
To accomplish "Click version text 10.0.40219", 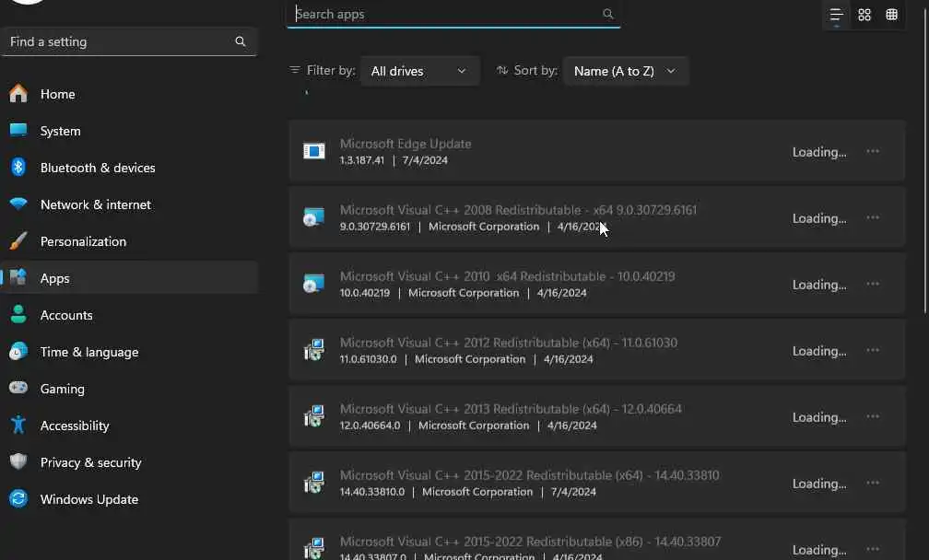I will (x=364, y=293).
